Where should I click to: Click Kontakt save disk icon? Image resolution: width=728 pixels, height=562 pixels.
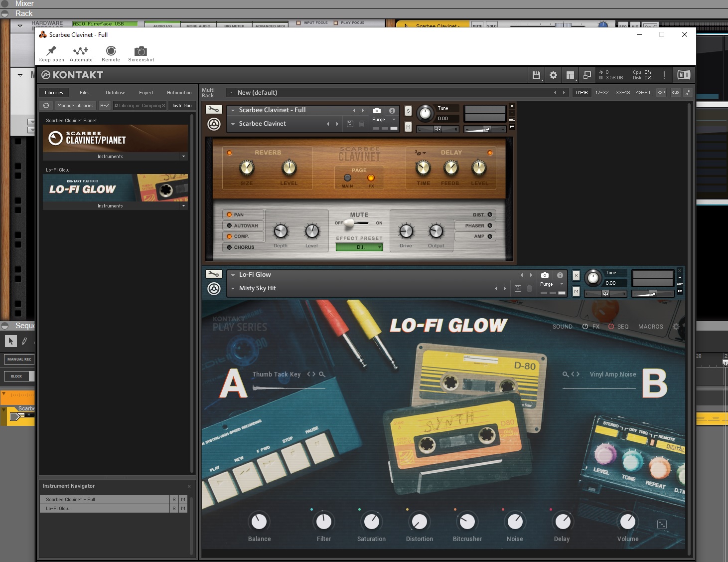(536, 75)
